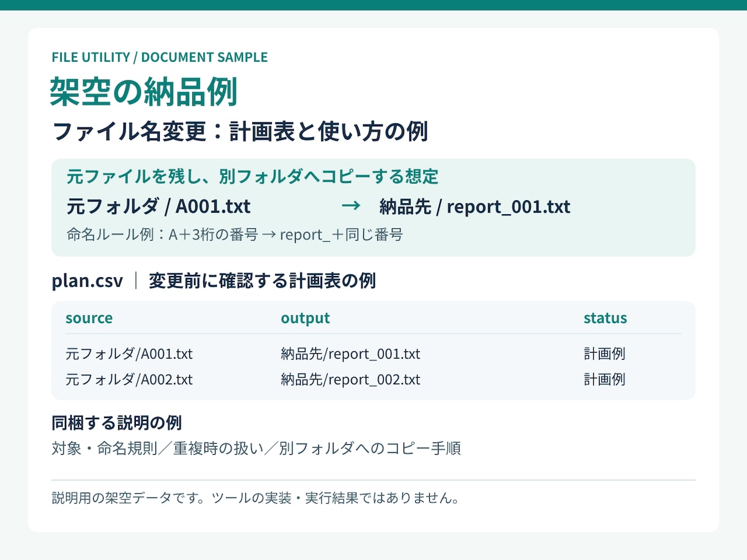The height and width of the screenshot is (560, 747).
Task: Click the line 元ファイルを残し、別フォルダへコピーする想定
Action: click(x=252, y=177)
